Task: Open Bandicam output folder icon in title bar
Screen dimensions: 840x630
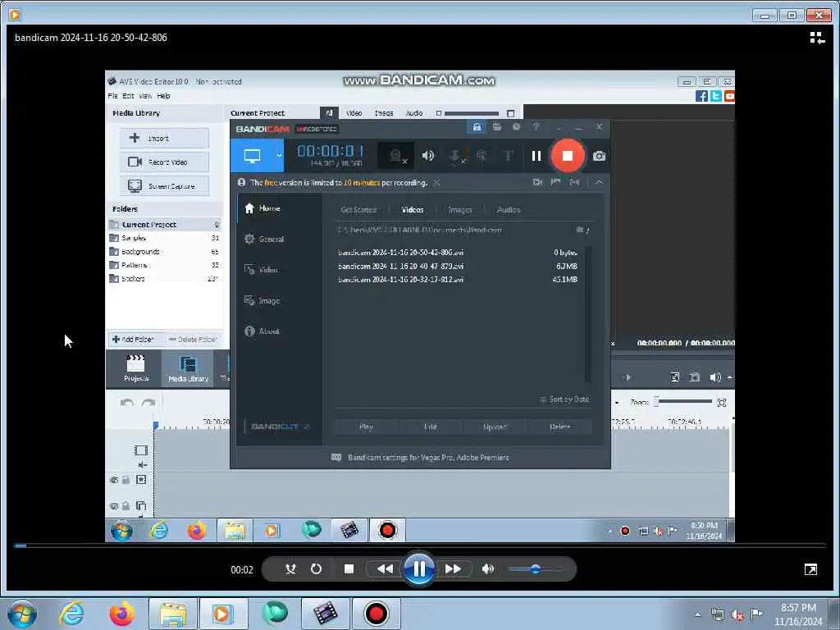Action: coord(496,127)
